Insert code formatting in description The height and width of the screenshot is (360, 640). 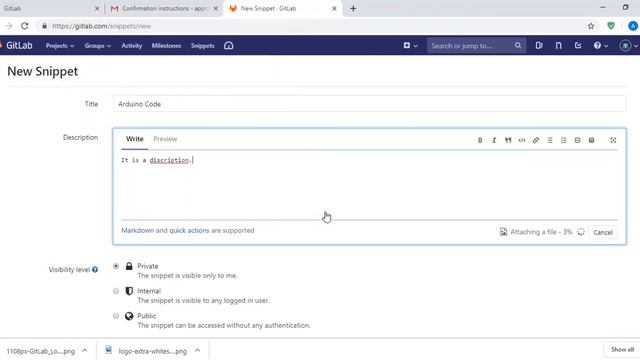522,140
